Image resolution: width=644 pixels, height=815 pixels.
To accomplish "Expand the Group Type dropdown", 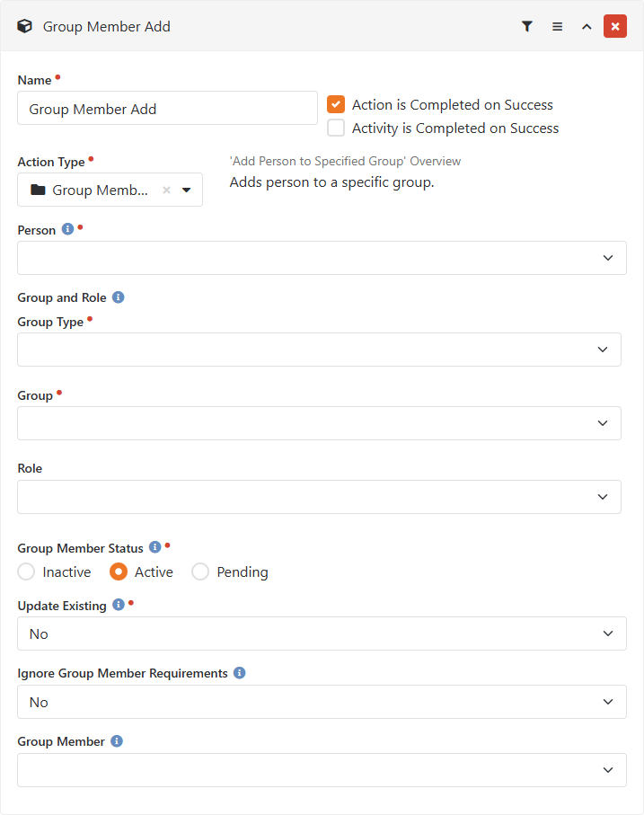I will click(x=319, y=350).
